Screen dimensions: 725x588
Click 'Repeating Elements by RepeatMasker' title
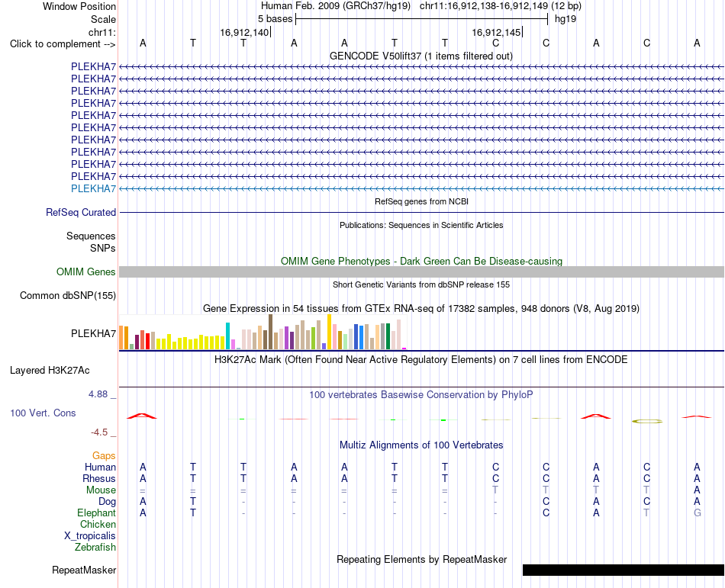422,560
